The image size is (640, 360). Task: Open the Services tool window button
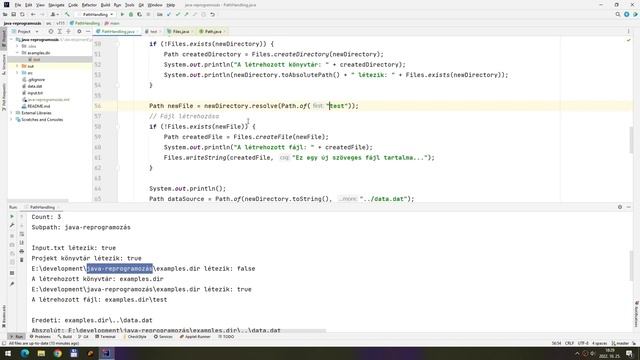pyautogui.click(x=163, y=337)
